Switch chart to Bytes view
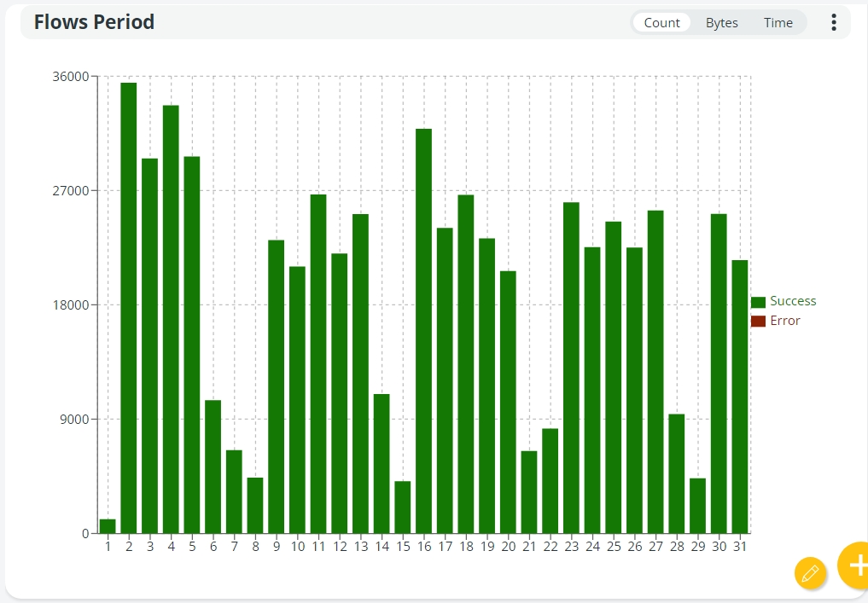Screen dimensions: 868x603 click(x=721, y=23)
